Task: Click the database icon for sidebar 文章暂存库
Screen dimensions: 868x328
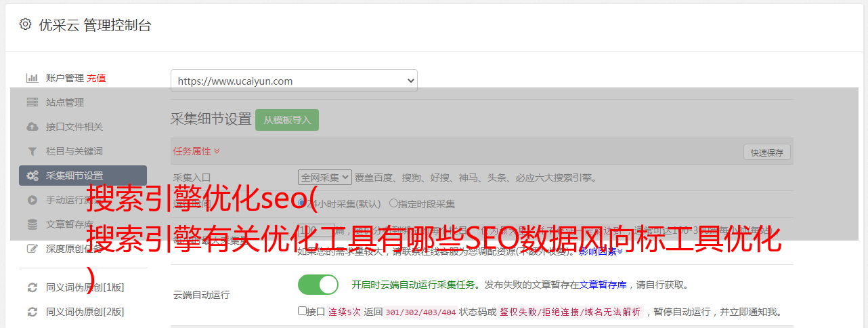Action: 32,224
